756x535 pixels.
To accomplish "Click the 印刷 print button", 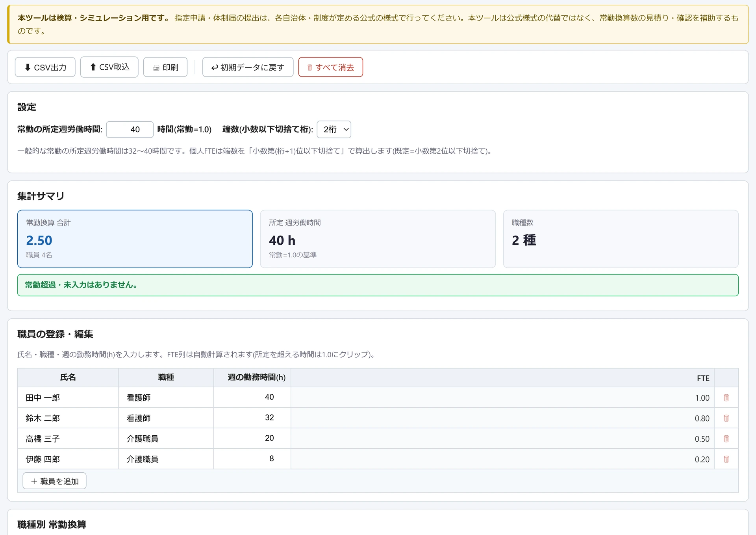I will pyautogui.click(x=165, y=67).
